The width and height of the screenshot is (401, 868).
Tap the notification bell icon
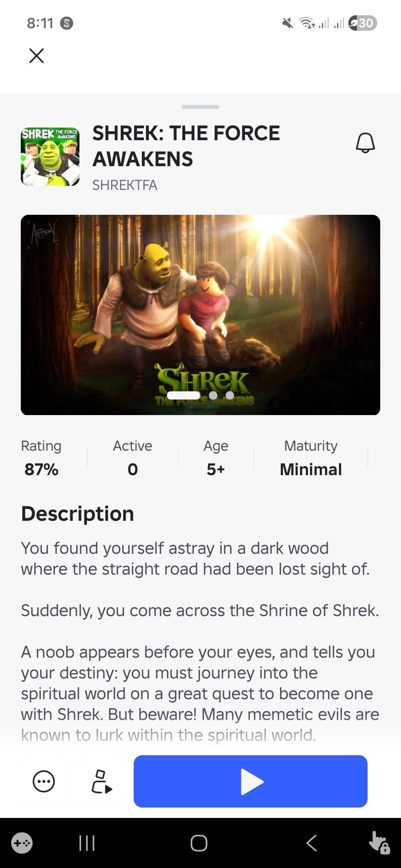[365, 143]
